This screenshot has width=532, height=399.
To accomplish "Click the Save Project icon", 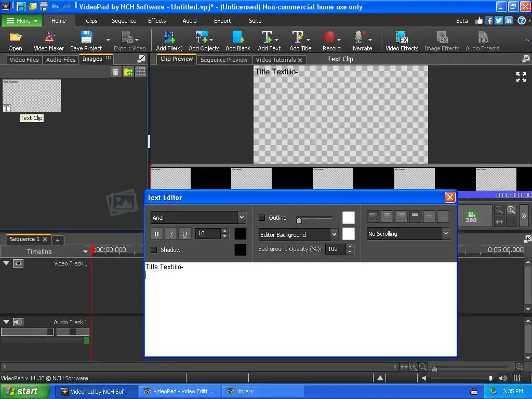I will pyautogui.click(x=86, y=37).
